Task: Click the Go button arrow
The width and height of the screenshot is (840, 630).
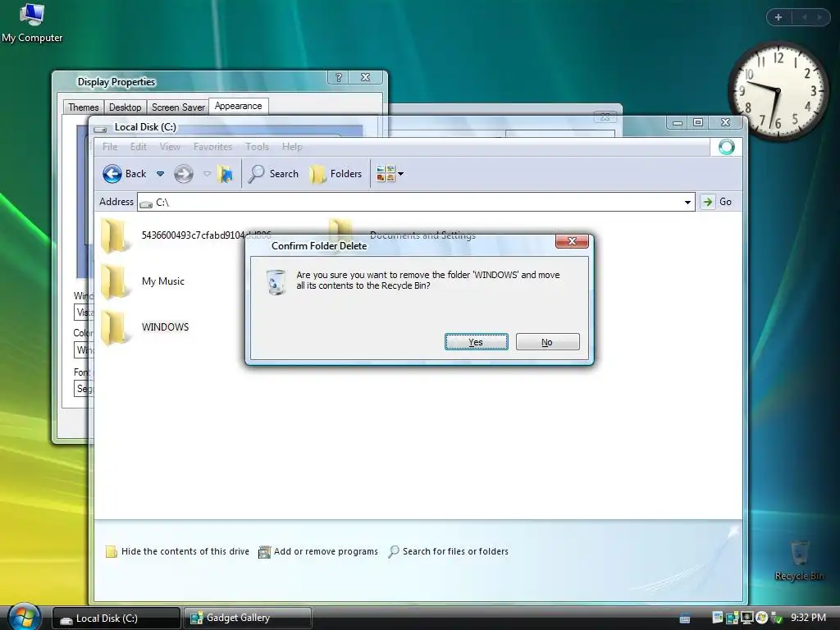Action: [x=708, y=202]
